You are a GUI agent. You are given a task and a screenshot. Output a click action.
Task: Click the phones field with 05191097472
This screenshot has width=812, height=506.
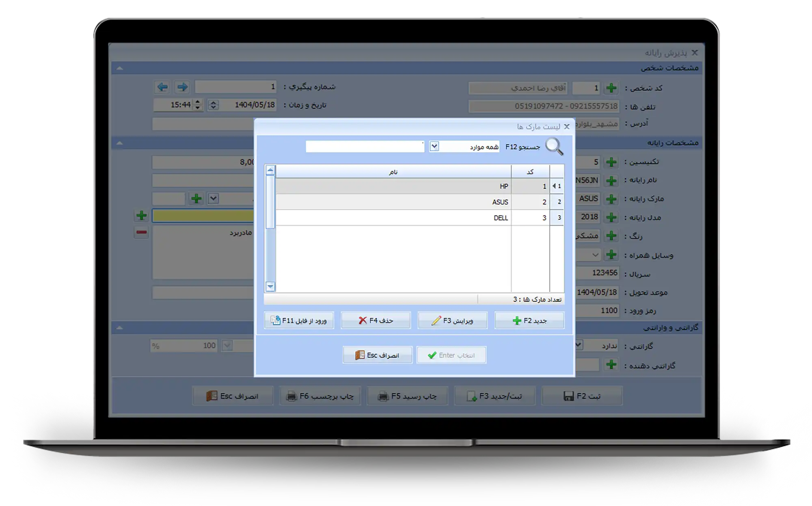[544, 106]
